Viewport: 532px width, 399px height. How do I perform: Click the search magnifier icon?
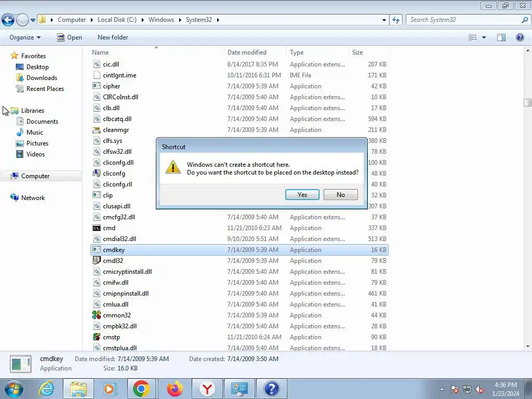(x=525, y=20)
